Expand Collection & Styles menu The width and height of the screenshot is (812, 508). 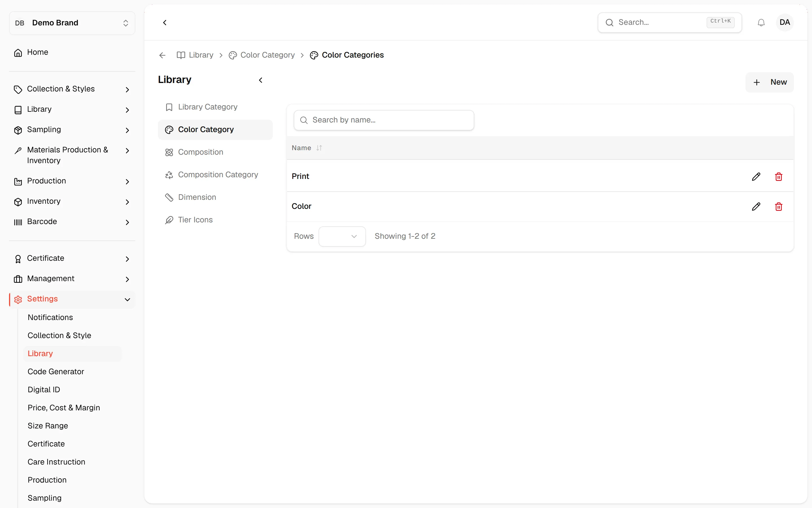(72, 89)
